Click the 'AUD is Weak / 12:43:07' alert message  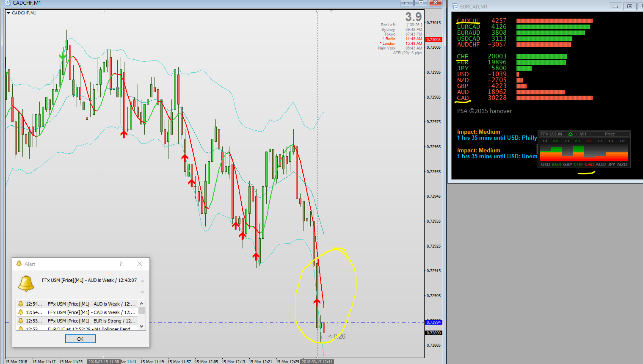coord(89,280)
